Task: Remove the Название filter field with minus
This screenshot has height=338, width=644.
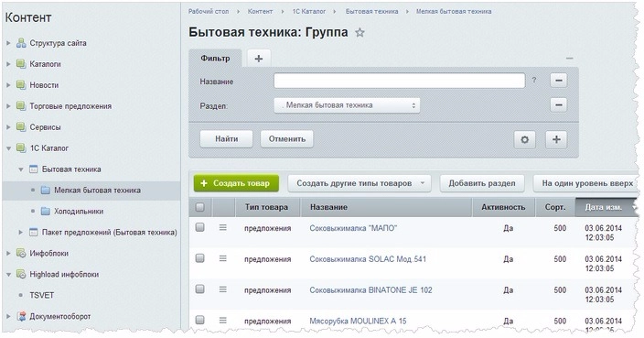Action: click(x=559, y=81)
